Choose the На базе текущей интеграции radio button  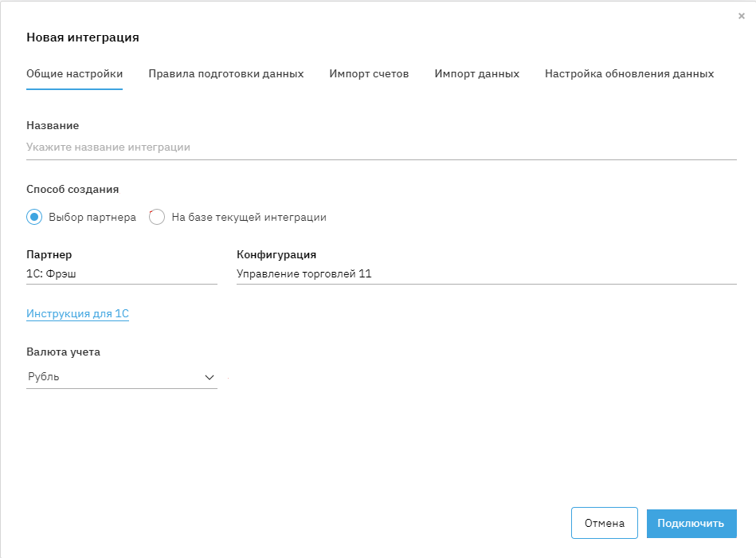(x=157, y=217)
